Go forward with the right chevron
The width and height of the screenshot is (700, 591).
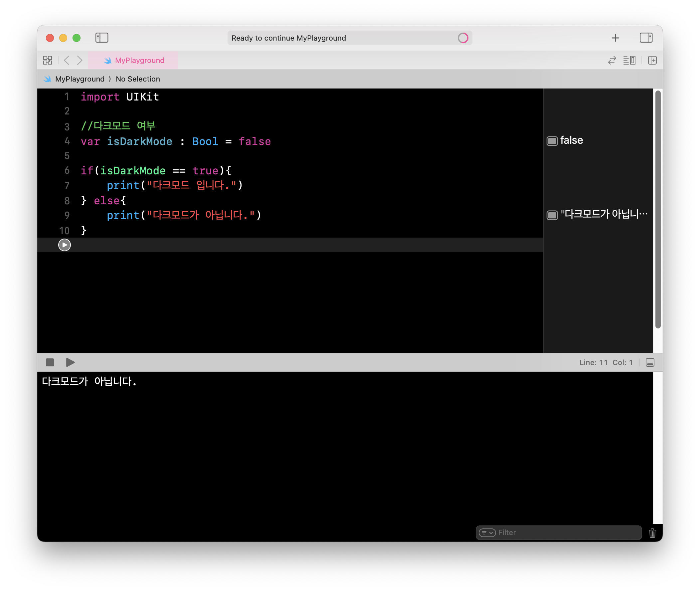point(80,60)
